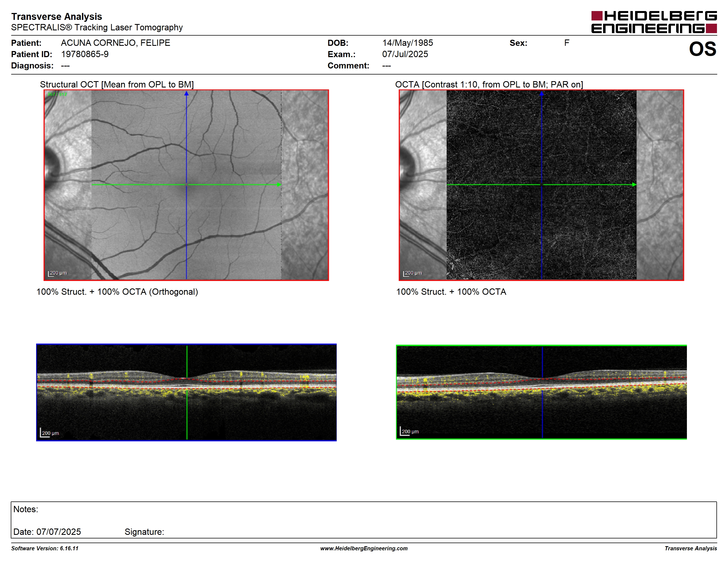Viewport: 728px width, 563px height.
Task: Click the 200 µm scale bar in horizontal B-scan
Action: point(409,431)
